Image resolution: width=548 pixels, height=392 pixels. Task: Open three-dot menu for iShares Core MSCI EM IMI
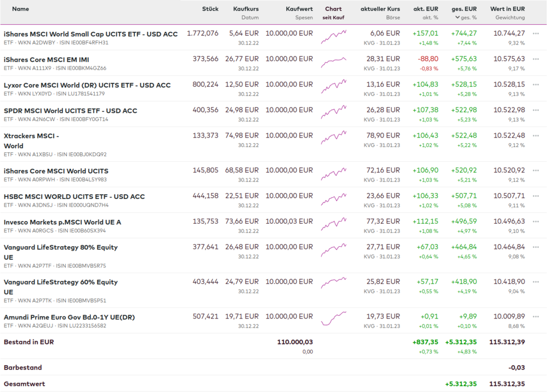click(x=535, y=59)
